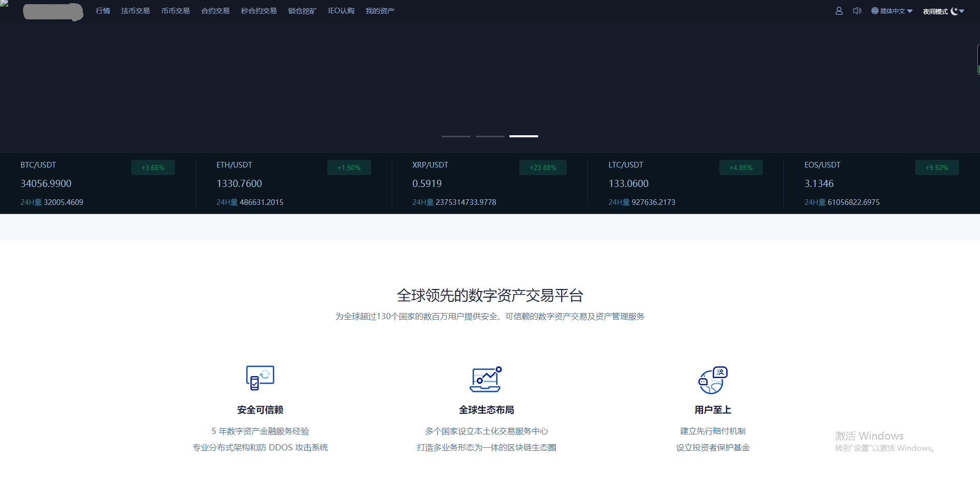
Task: Expand the 夜间模式 theme dropdown
Action: (944, 11)
